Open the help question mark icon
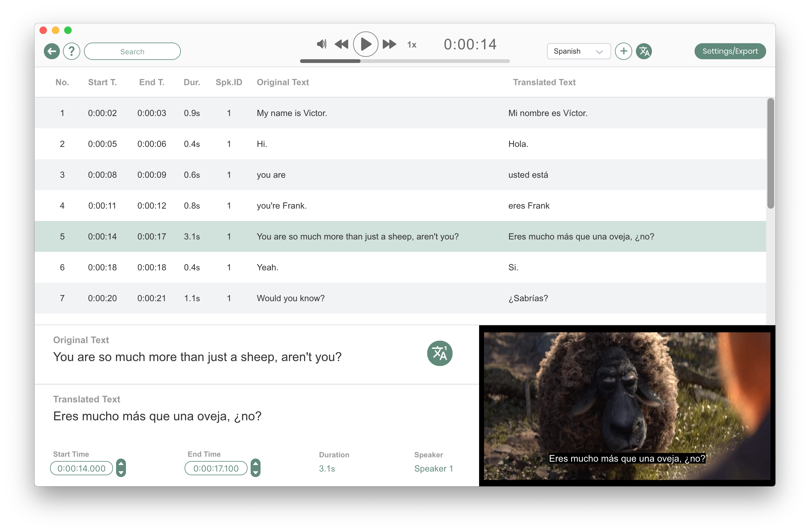 pos(72,51)
